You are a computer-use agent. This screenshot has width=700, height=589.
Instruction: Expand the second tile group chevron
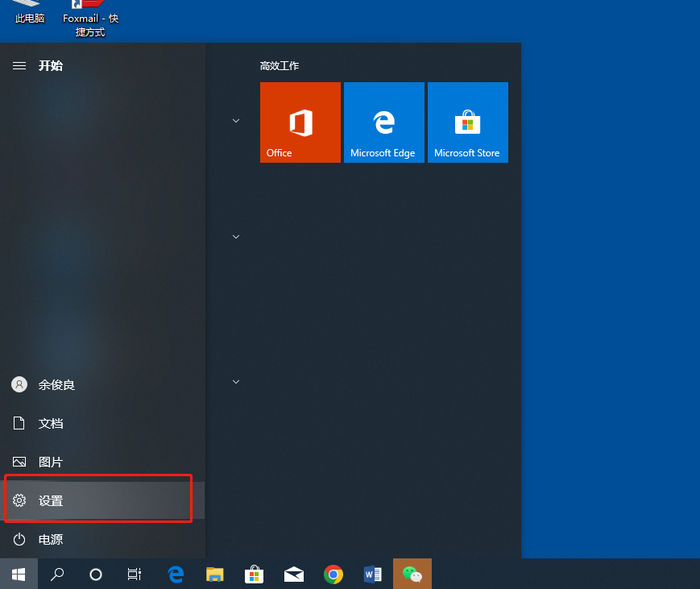tap(236, 237)
